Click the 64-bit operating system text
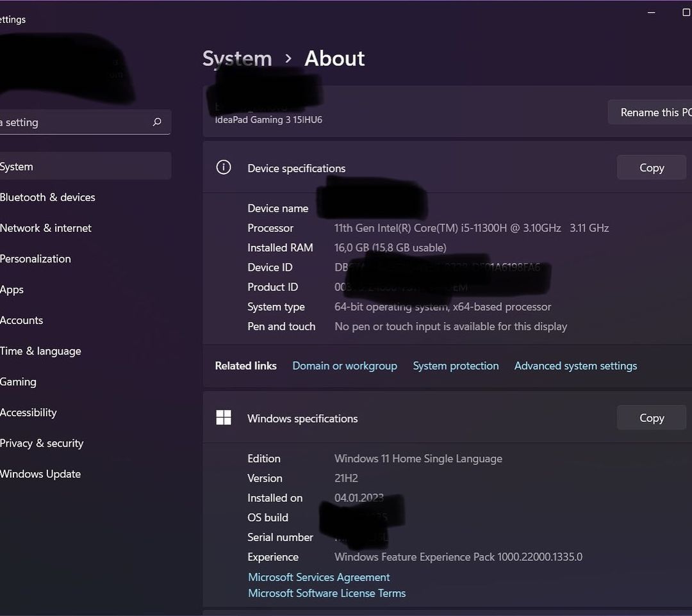The image size is (692, 616). click(x=443, y=307)
